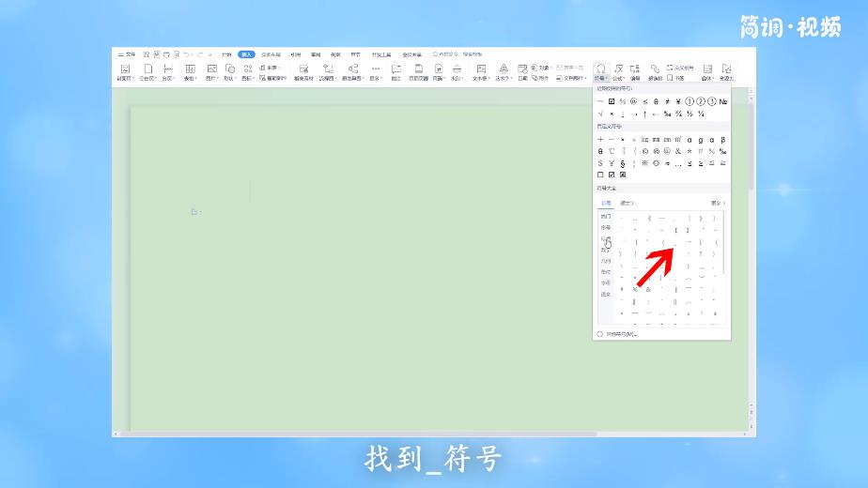The width and height of the screenshot is (868, 488).
Task: Click the WordArt (艺术字) icon
Action: (x=503, y=72)
